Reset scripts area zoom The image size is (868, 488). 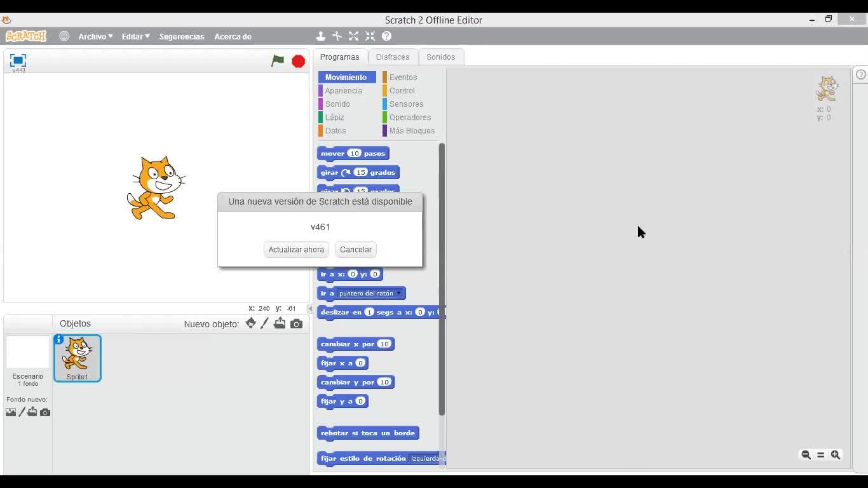820,455
